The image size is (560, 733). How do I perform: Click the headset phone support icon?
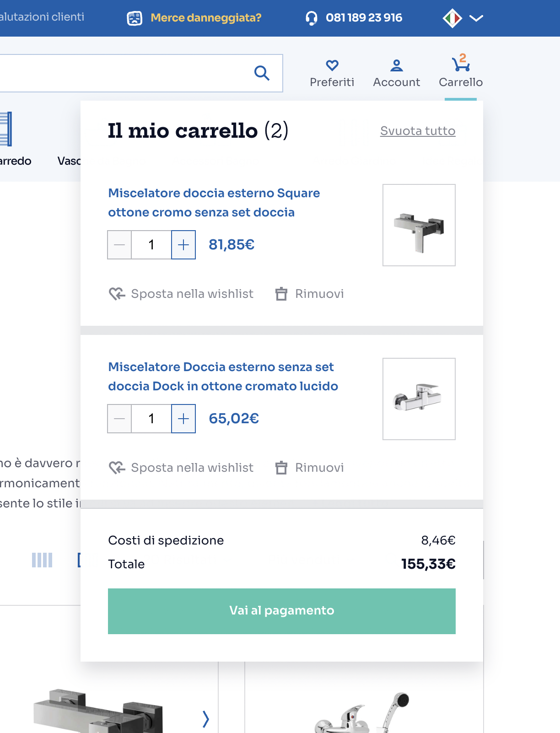click(x=311, y=18)
